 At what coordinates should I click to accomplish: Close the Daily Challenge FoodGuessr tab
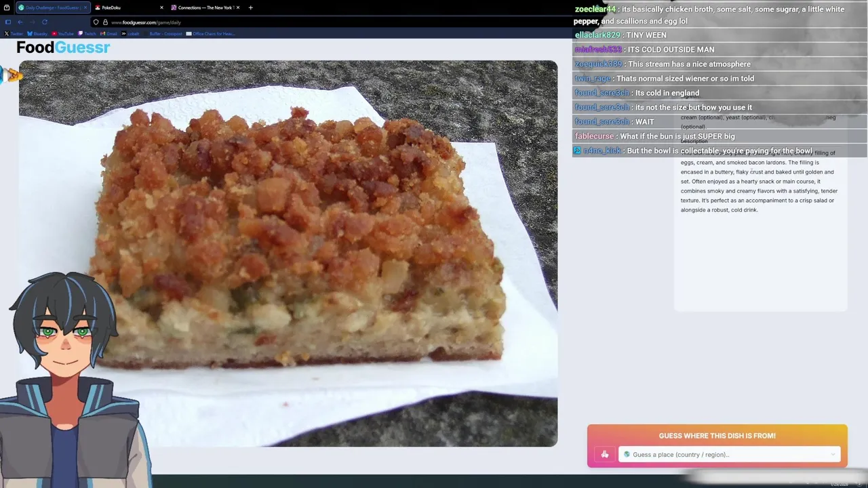pyautogui.click(x=85, y=7)
